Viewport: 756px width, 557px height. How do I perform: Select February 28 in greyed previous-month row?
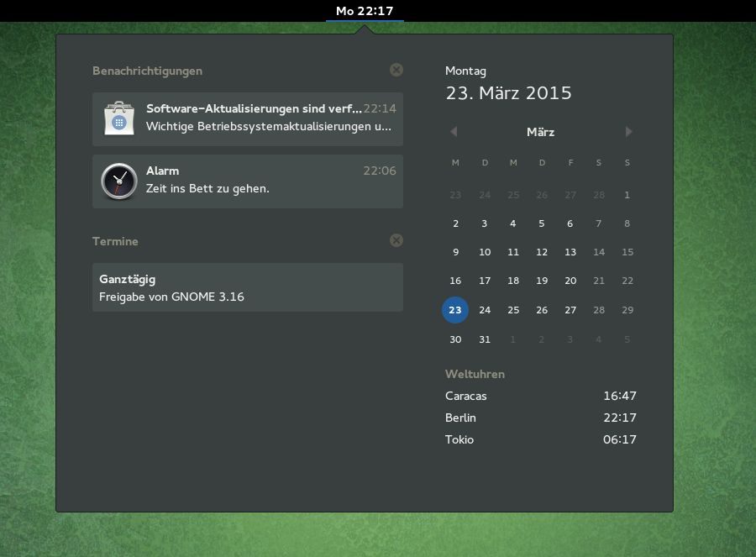click(x=599, y=195)
